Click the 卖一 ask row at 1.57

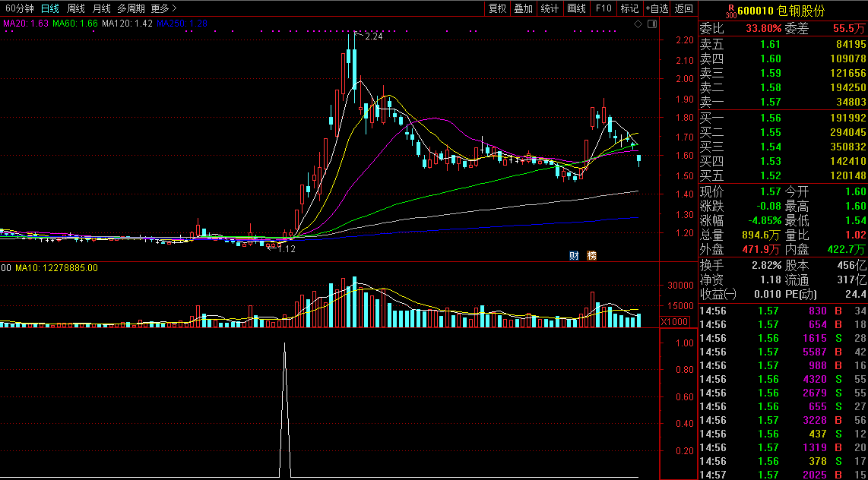click(x=783, y=102)
